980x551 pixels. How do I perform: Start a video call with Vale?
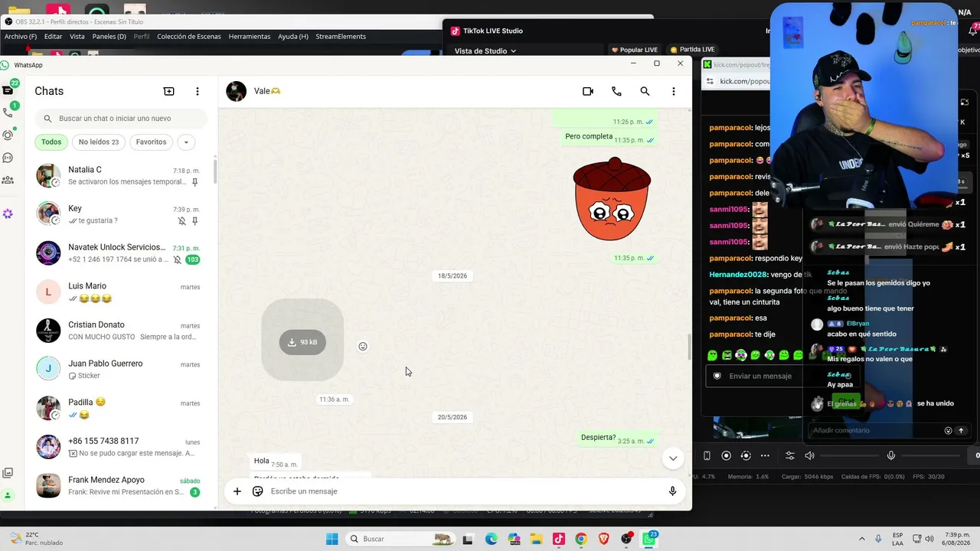588,91
